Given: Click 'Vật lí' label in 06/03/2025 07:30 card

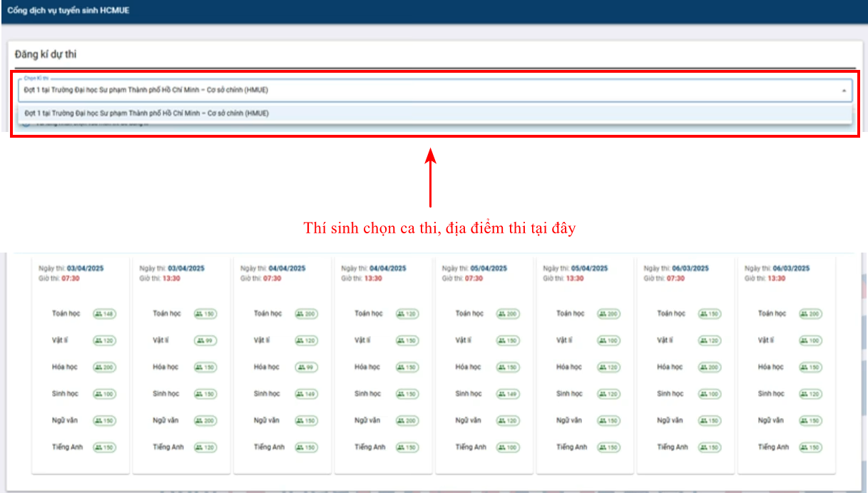Looking at the screenshot, I should tap(665, 340).
